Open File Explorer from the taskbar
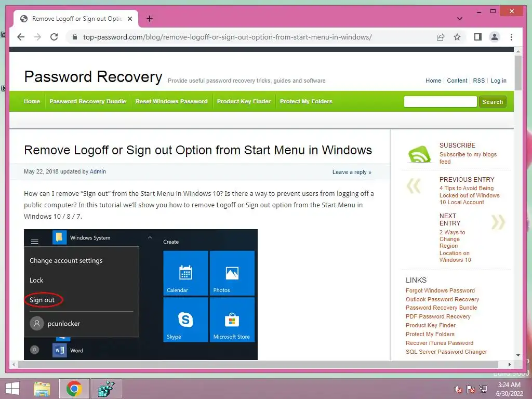 tap(42, 389)
